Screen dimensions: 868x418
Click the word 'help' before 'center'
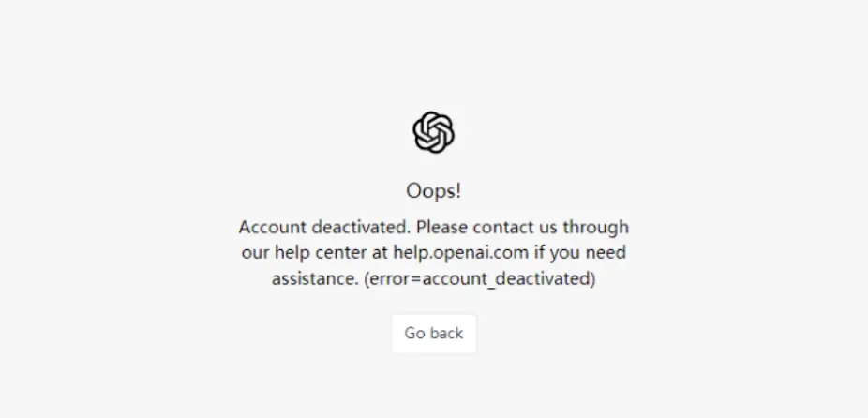pyautogui.click(x=292, y=253)
